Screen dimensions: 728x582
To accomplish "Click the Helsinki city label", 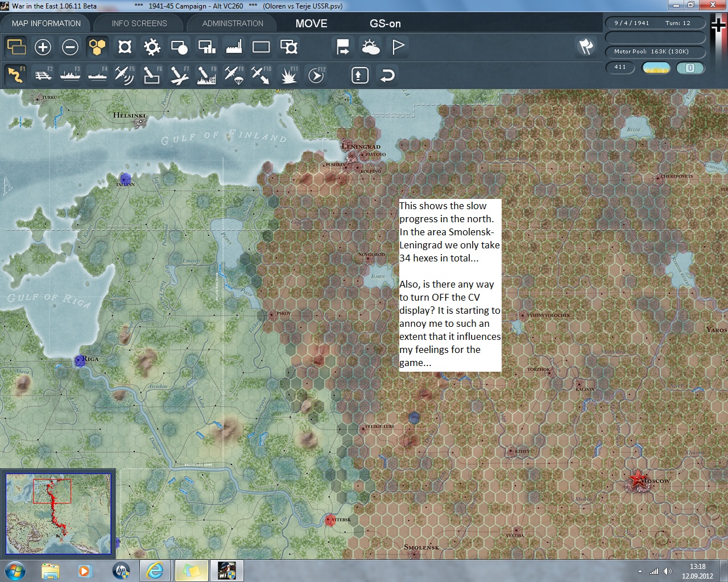I will point(129,115).
